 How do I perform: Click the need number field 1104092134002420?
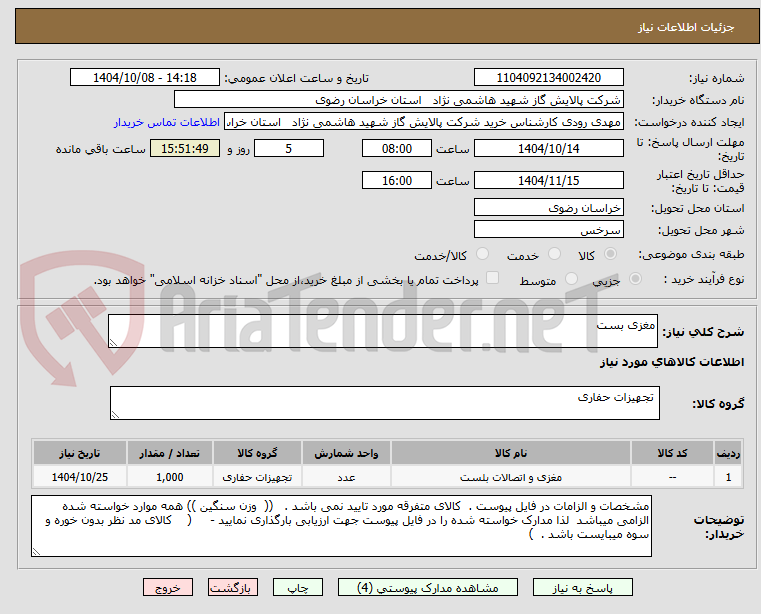[x=548, y=78]
